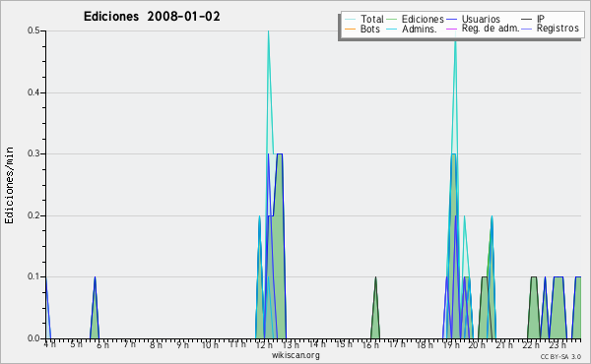Click the 'wikiscan.org' caption below chart
The width and height of the screenshot is (591, 364).
tap(295, 355)
